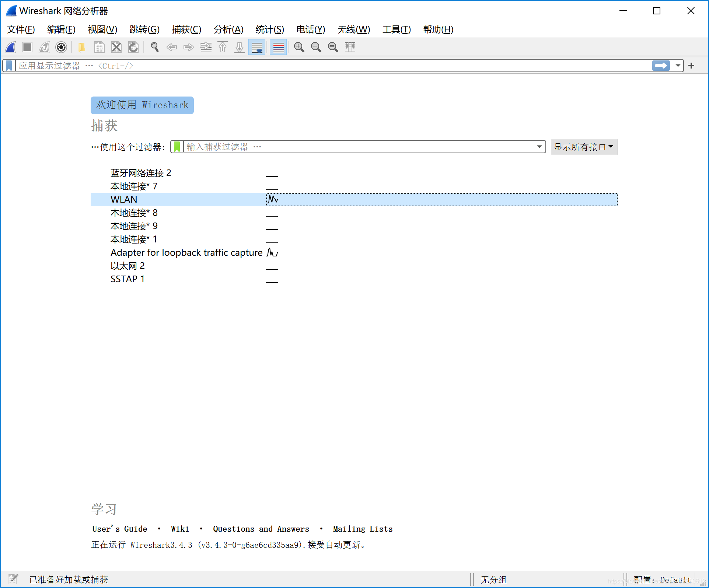Open the User's Guide link
Image resolution: width=709 pixels, height=588 pixels.
(x=119, y=529)
